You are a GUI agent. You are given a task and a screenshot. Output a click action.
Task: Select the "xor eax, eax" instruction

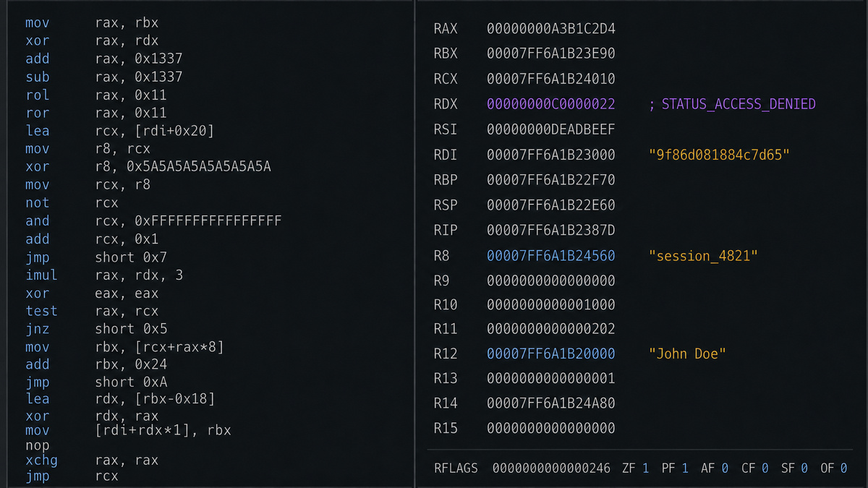tap(92, 294)
